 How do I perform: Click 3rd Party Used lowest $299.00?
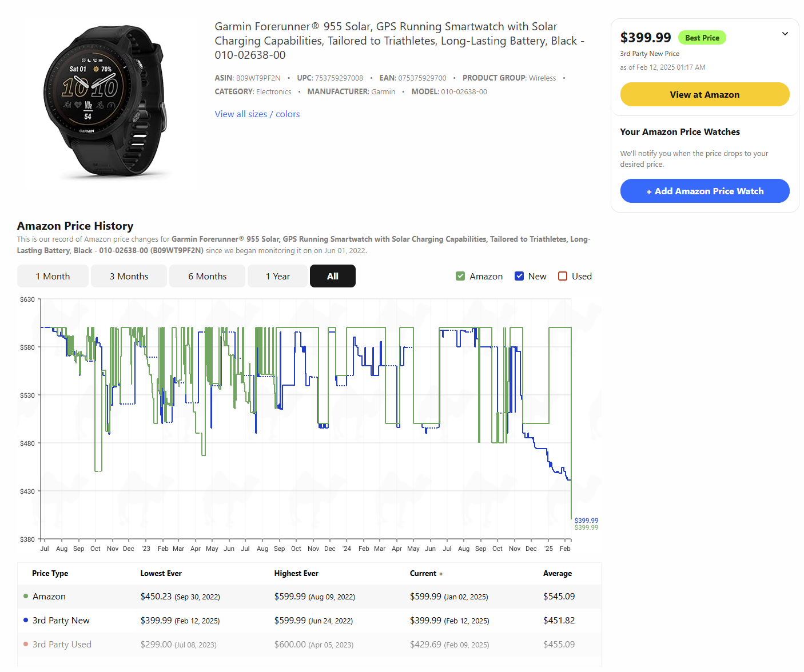pyautogui.click(x=156, y=644)
